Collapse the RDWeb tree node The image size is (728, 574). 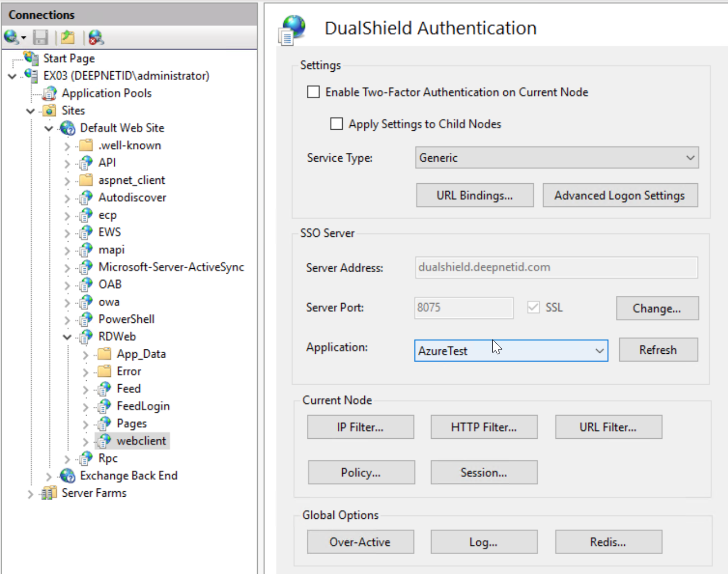pos(67,337)
